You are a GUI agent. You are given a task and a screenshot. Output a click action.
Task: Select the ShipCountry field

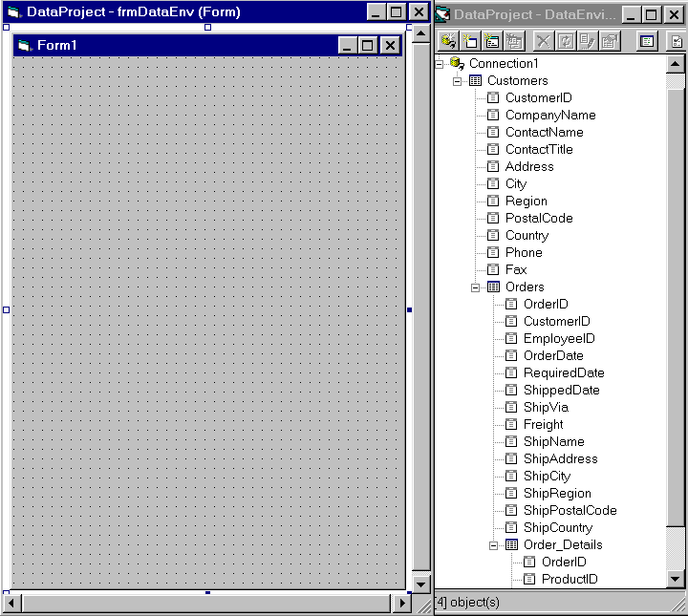click(558, 527)
